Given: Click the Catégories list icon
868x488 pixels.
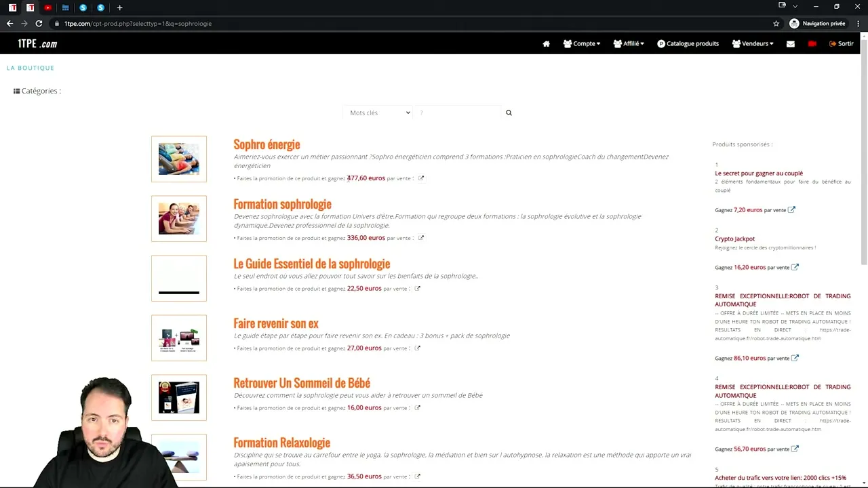Looking at the screenshot, I should pos(16,90).
